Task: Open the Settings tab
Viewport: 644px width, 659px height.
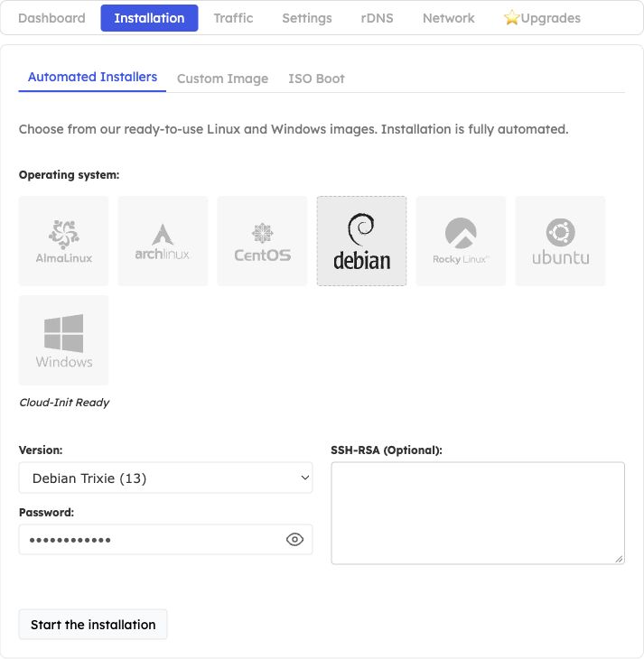Action: pyautogui.click(x=307, y=18)
